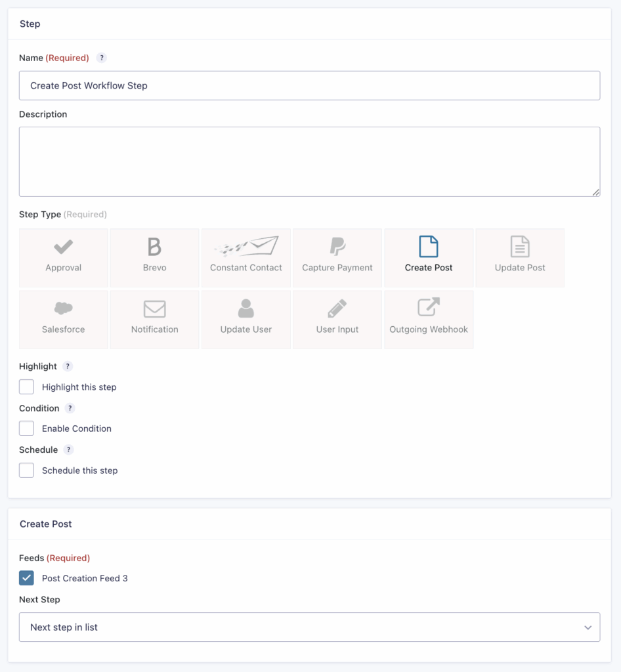The width and height of the screenshot is (621, 672).
Task: Open the Name field help tooltip
Action: coord(101,58)
